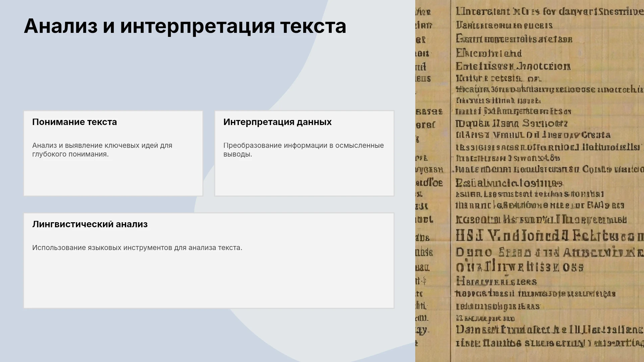Click the slide title Анализ и интерпретация текста
The image size is (644, 362).
pyautogui.click(x=185, y=26)
